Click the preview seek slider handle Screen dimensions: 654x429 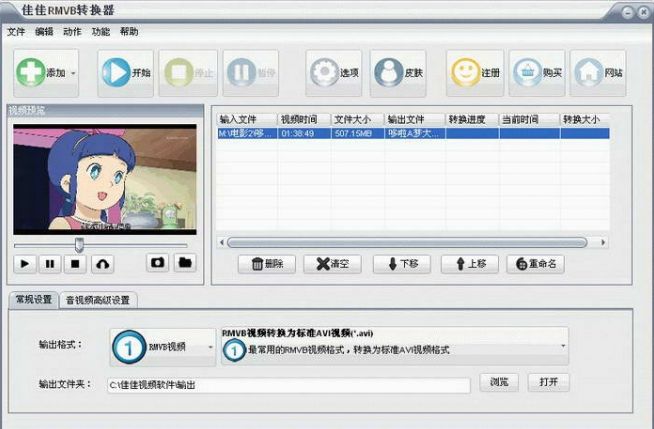coord(79,245)
